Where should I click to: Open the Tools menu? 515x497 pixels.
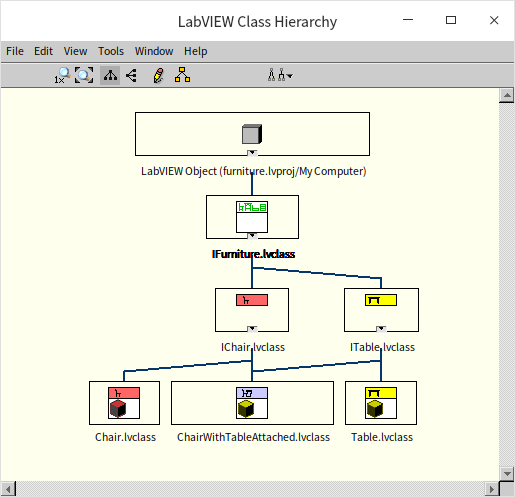[111, 51]
